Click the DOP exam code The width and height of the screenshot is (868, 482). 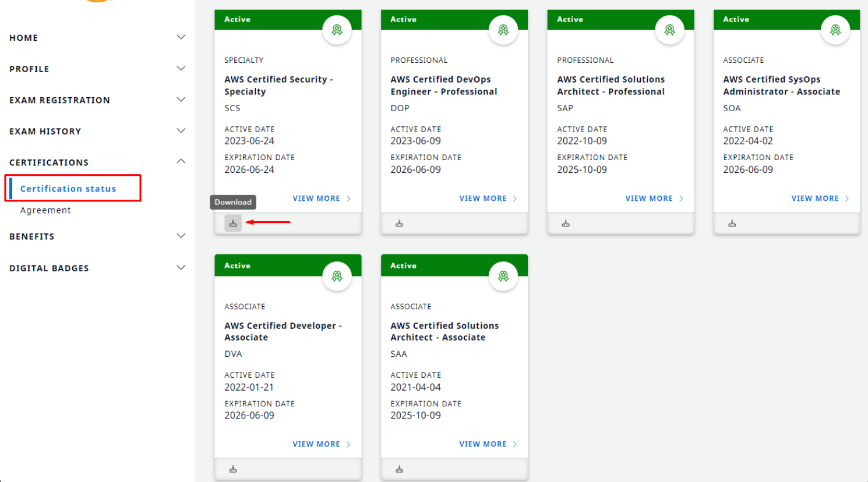(x=400, y=108)
